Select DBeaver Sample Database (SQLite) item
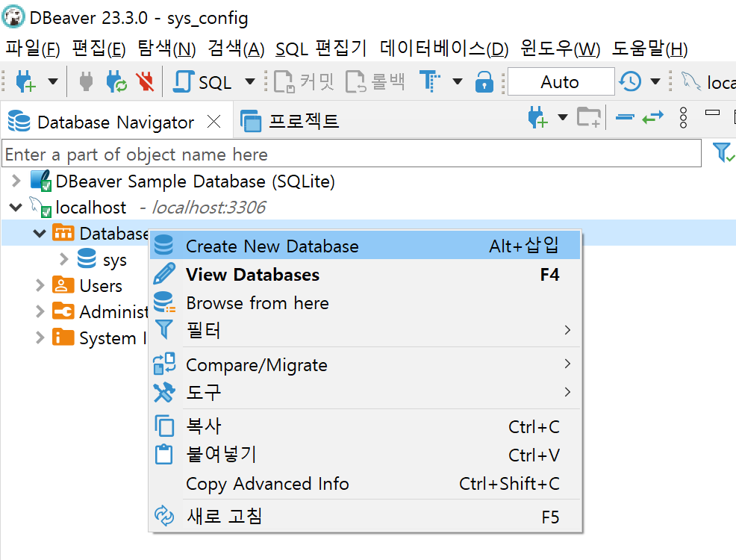736x560 pixels. [x=195, y=181]
